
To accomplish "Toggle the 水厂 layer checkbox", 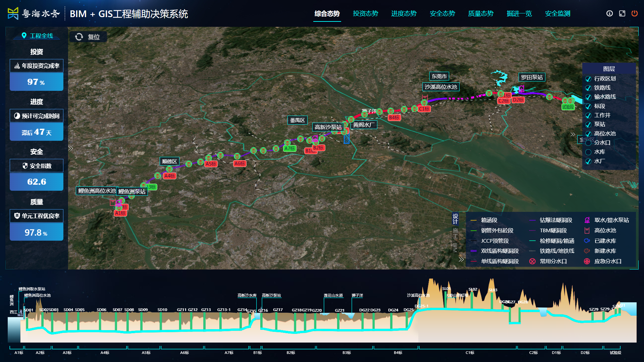I will pos(588,161).
